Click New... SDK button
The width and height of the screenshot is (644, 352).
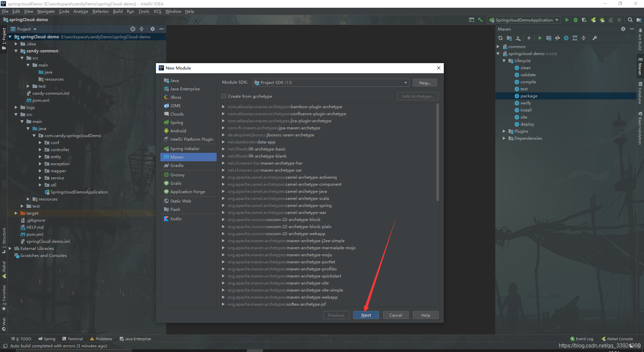(x=425, y=83)
